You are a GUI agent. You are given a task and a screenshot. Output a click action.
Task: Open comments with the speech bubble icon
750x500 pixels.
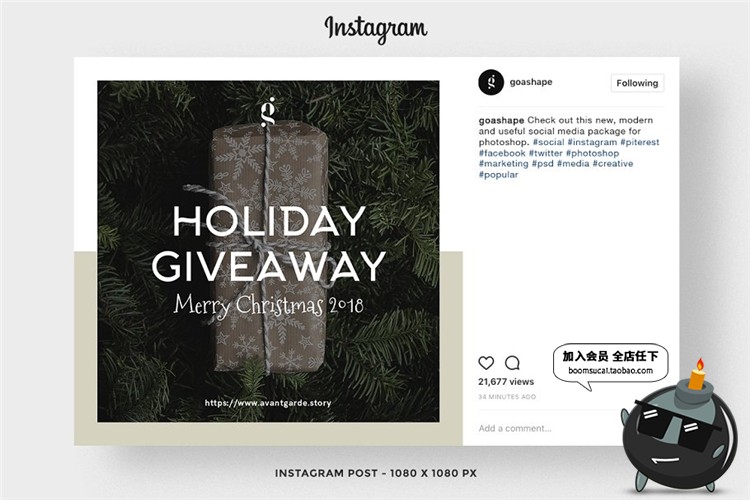point(512,363)
